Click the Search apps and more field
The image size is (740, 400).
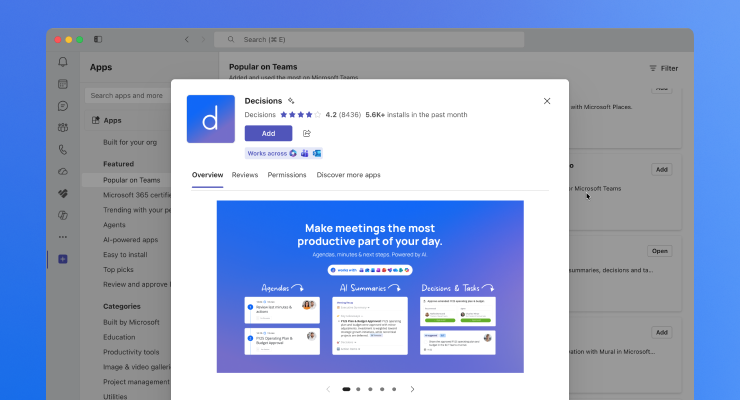127,95
